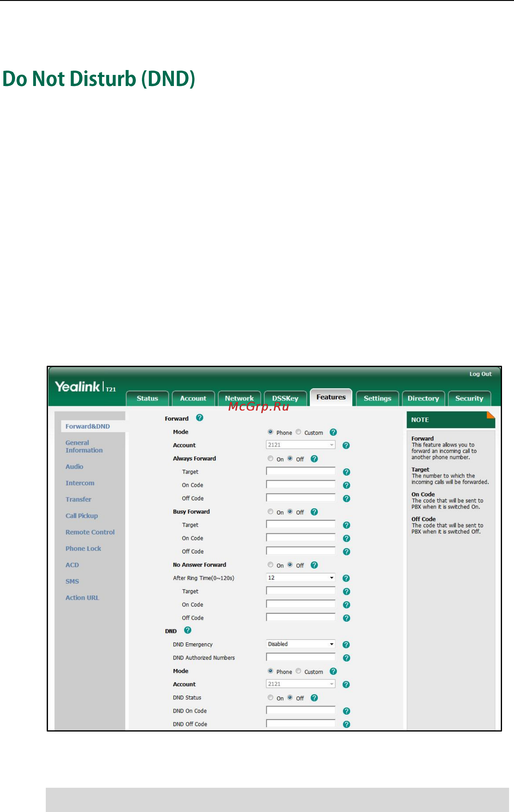Viewport: 514px width, 812px height.
Task: Set DND Status to Off
Action: [x=290, y=697]
